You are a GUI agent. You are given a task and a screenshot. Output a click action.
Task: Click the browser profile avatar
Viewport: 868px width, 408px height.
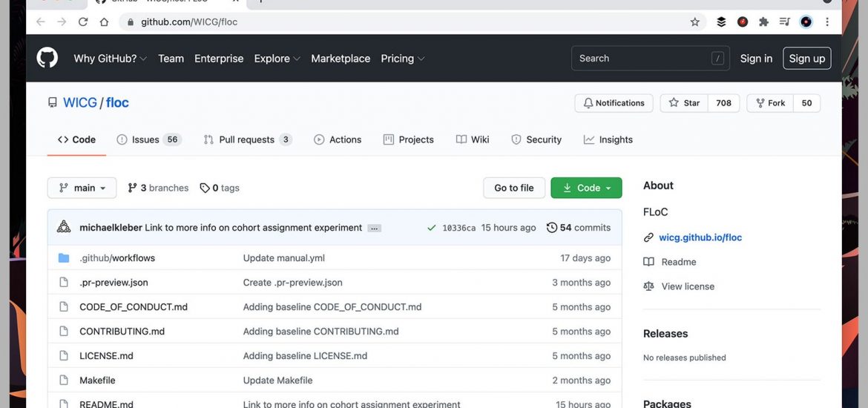click(806, 22)
